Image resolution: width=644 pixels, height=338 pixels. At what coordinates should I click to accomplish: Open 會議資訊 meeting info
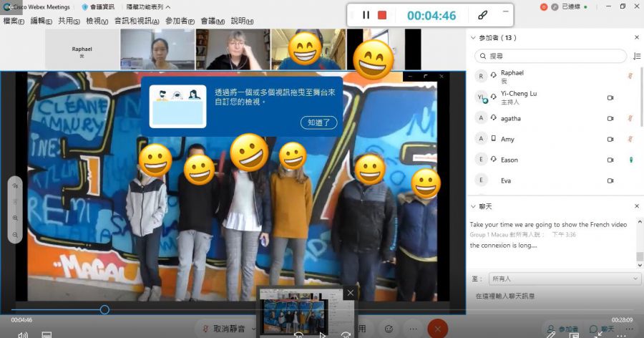[x=99, y=7]
